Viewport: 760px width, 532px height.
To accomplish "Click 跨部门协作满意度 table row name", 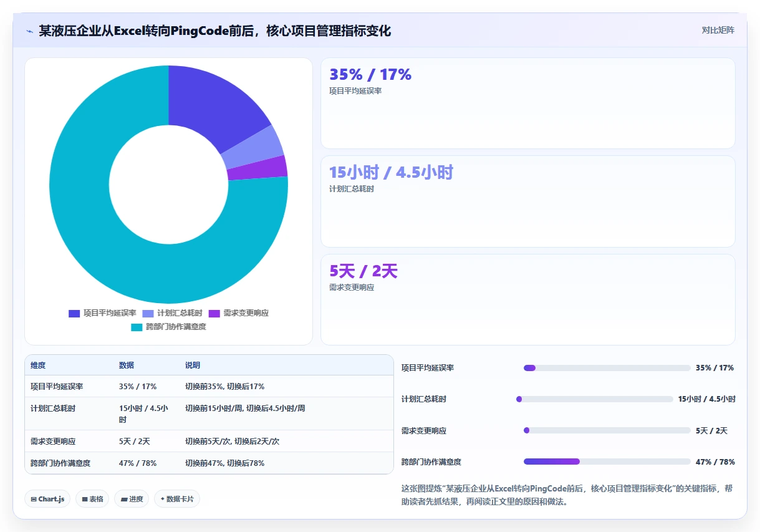I will (x=60, y=463).
